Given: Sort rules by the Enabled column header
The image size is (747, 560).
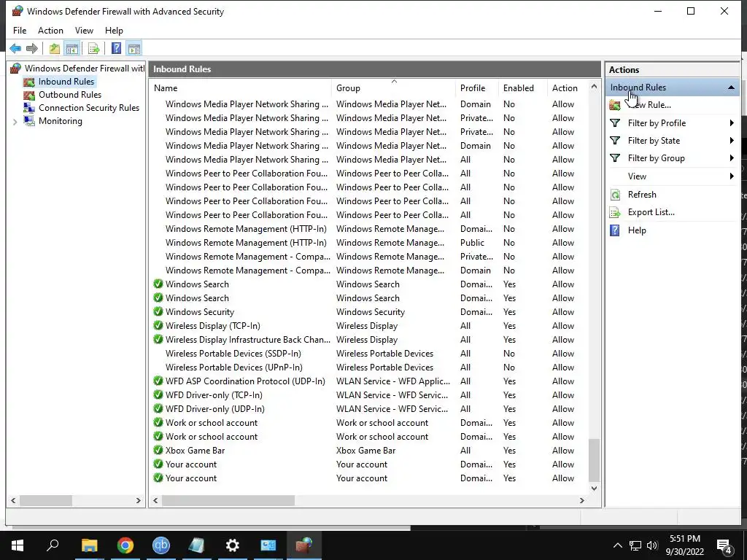Looking at the screenshot, I should (522, 88).
